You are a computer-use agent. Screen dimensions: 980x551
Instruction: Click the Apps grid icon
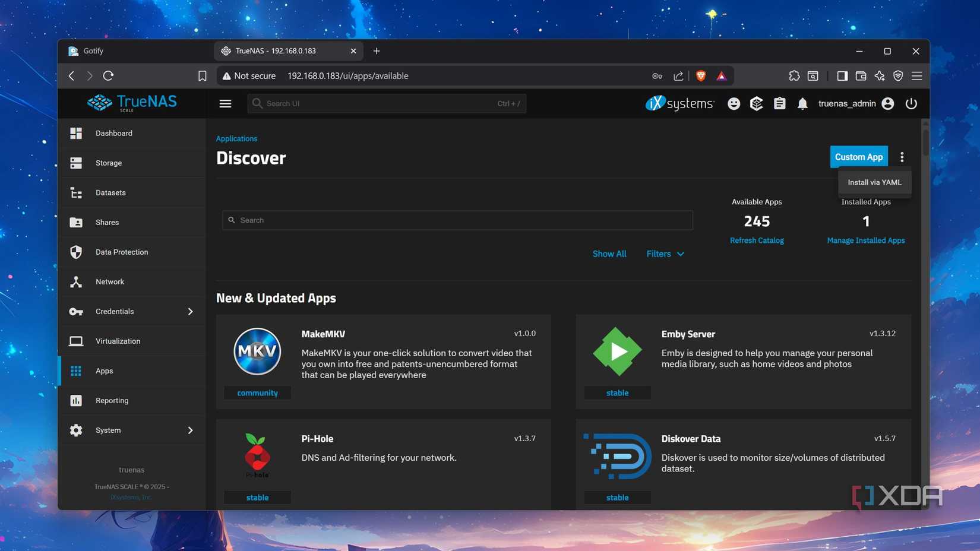[76, 370]
